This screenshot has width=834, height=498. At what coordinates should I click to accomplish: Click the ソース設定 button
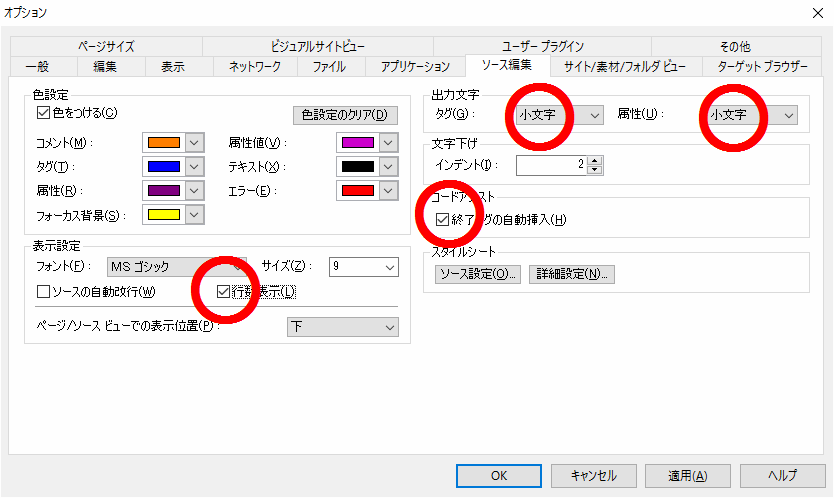tap(477, 273)
